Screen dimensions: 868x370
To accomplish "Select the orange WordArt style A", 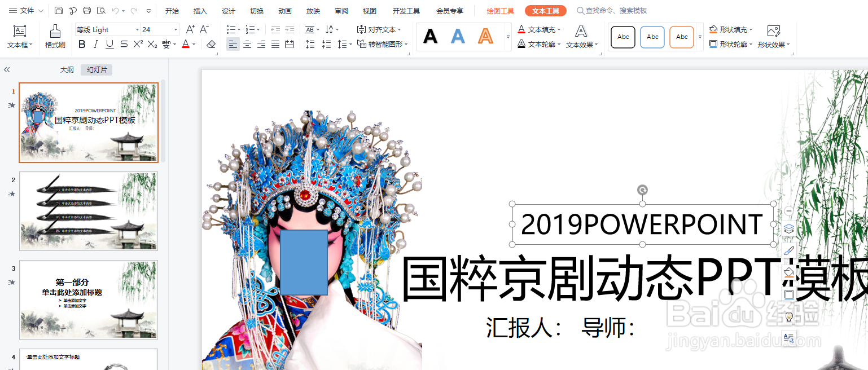I will pyautogui.click(x=484, y=36).
